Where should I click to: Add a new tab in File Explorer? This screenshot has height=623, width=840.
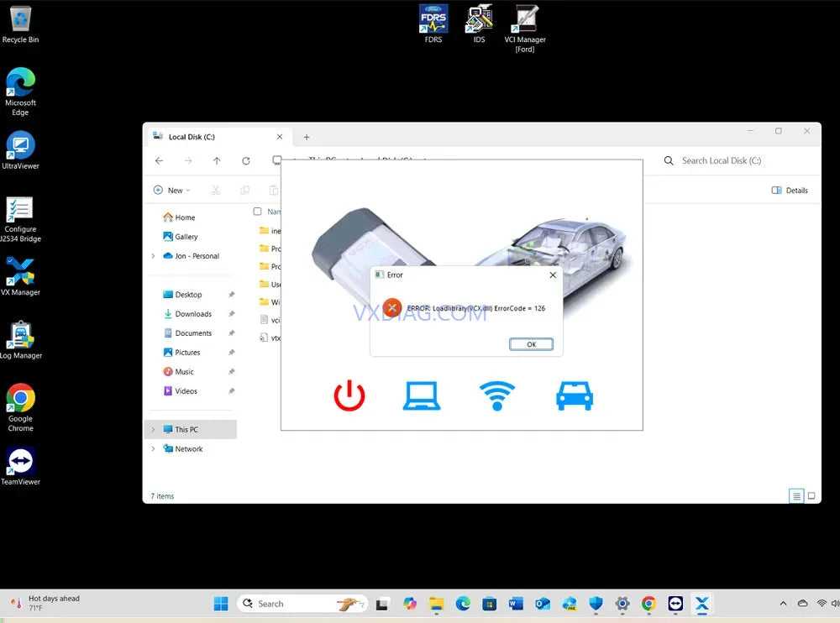307,137
